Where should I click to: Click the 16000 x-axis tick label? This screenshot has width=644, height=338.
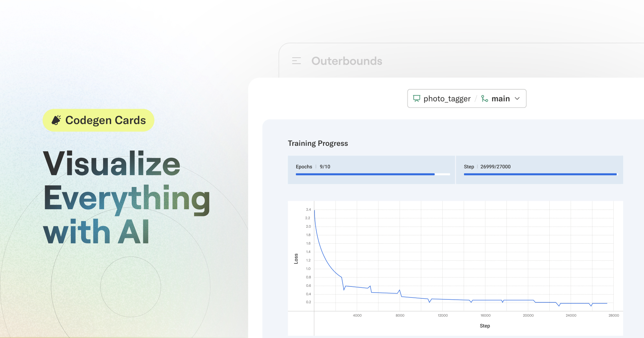coord(485,315)
